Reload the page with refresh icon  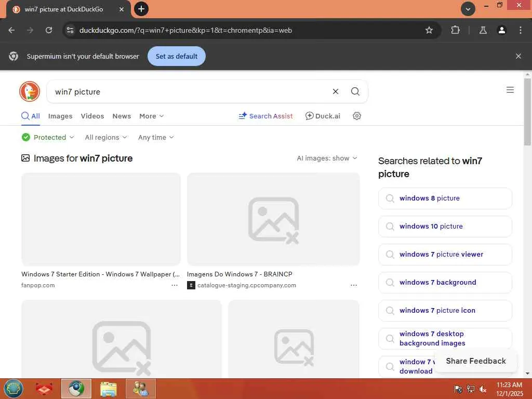coord(49,30)
